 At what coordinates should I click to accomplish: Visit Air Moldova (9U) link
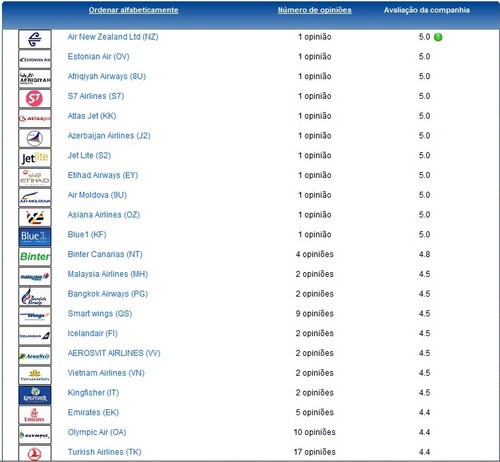click(97, 195)
